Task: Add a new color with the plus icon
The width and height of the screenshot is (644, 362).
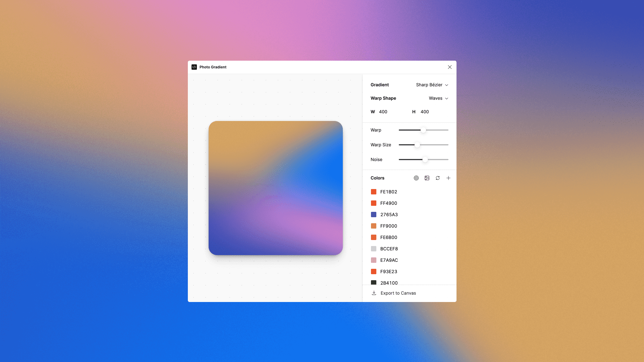Action: [448, 178]
